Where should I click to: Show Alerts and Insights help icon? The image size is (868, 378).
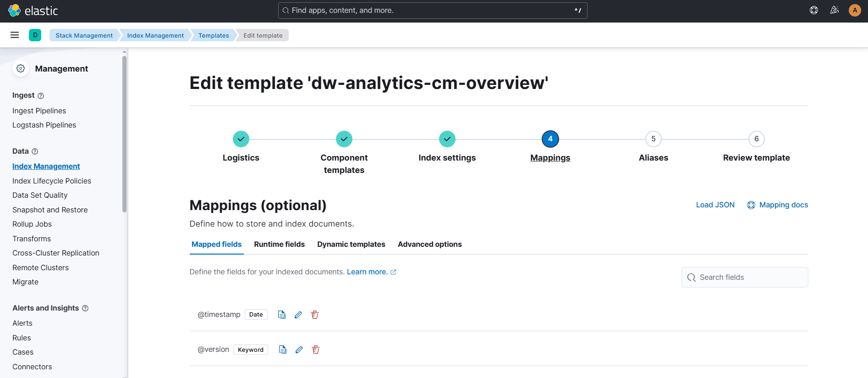point(85,308)
